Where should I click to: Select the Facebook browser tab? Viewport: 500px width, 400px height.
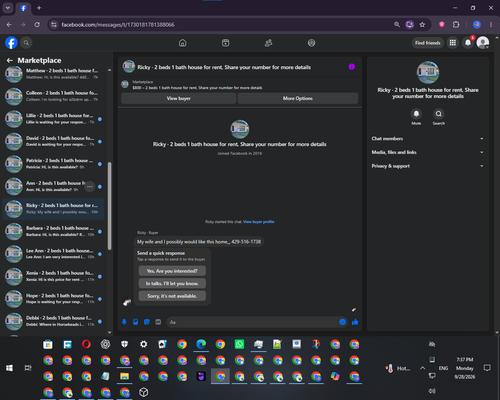pyautogui.click(x=23, y=8)
